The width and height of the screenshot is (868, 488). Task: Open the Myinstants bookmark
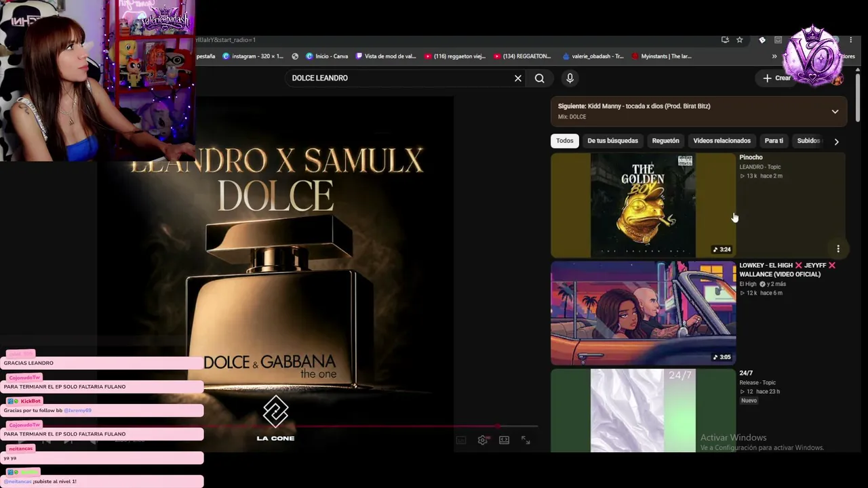point(661,56)
